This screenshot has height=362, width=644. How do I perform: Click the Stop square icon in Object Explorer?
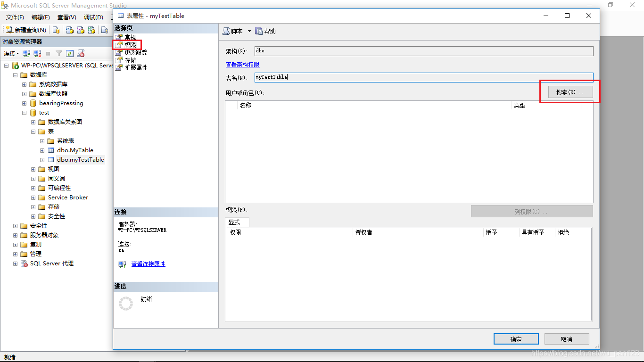48,53
